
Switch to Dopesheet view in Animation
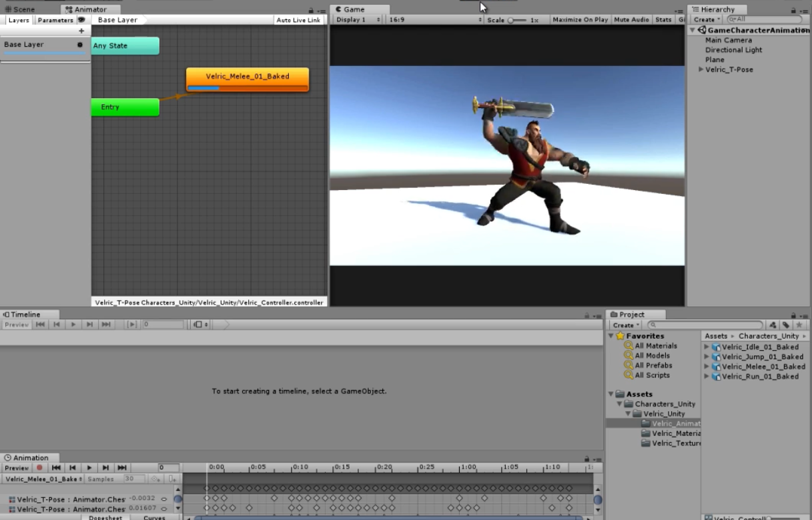[x=106, y=517]
